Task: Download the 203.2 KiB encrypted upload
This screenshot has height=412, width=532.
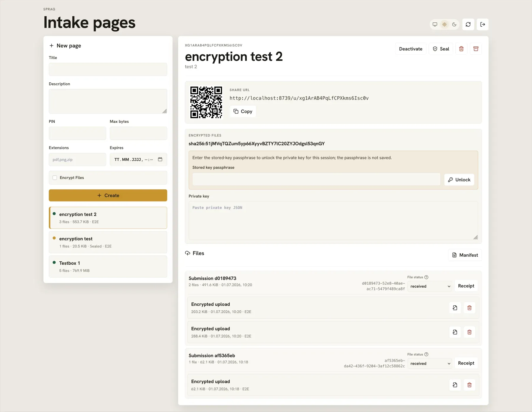Action: tap(455, 308)
